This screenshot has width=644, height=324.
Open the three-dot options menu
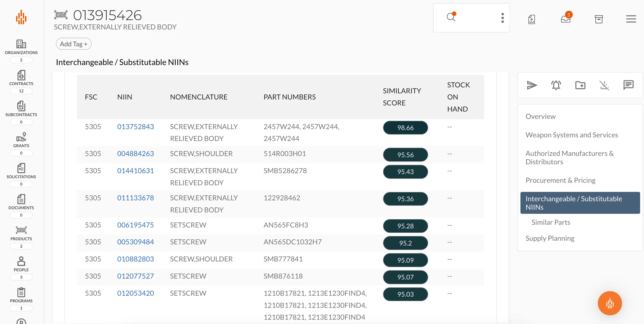click(x=502, y=18)
